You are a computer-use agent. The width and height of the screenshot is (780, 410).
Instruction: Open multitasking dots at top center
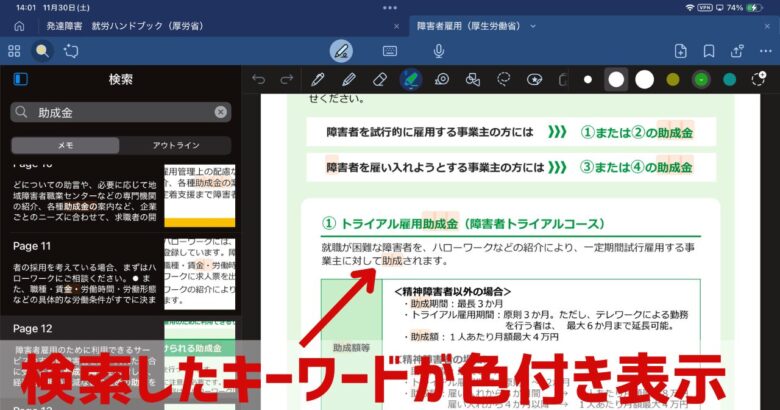[x=390, y=7]
